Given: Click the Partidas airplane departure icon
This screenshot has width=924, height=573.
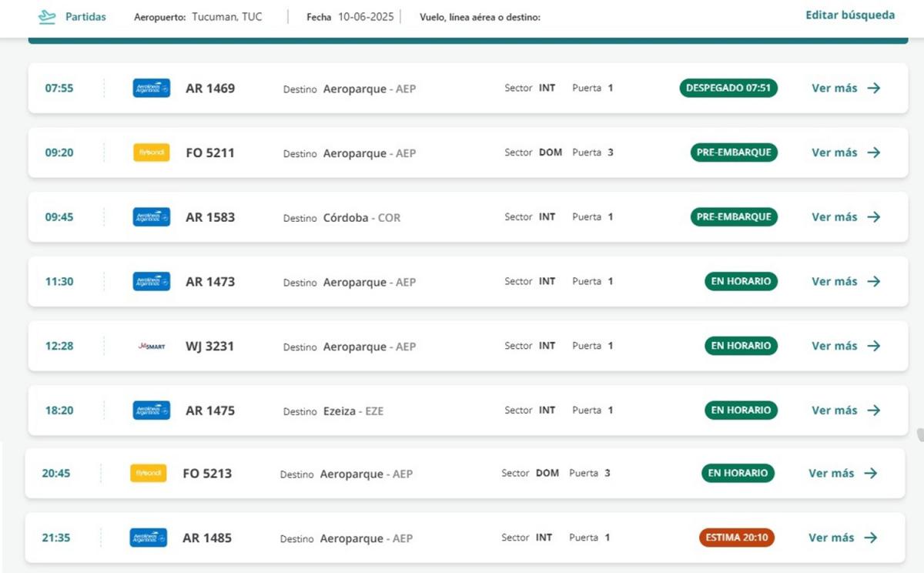Looking at the screenshot, I should coord(47,17).
